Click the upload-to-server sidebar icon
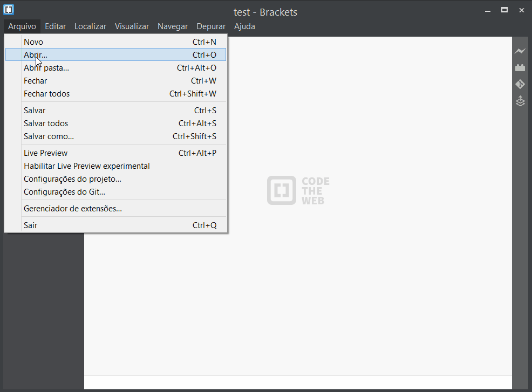The image size is (532, 392). pos(520,101)
